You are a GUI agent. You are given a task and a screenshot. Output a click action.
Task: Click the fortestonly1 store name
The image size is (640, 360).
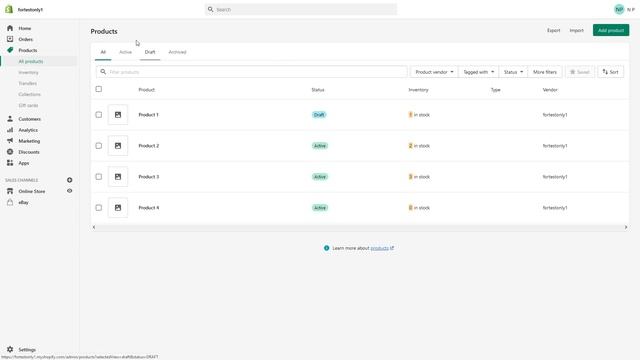tap(30, 9)
